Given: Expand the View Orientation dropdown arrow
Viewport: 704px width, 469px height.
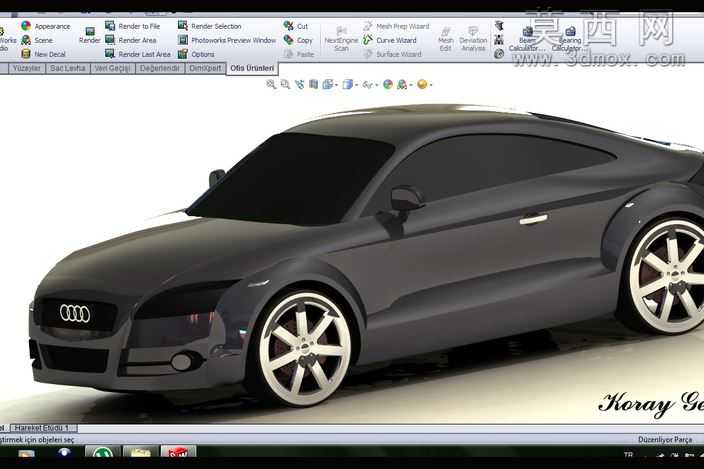Looking at the screenshot, I should [x=336, y=85].
